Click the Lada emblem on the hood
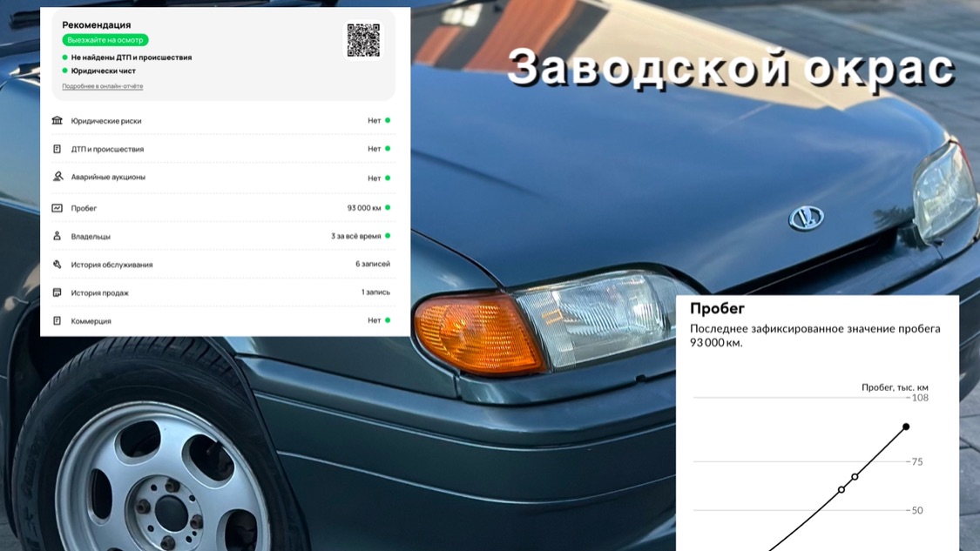980x551 pixels. tap(806, 218)
